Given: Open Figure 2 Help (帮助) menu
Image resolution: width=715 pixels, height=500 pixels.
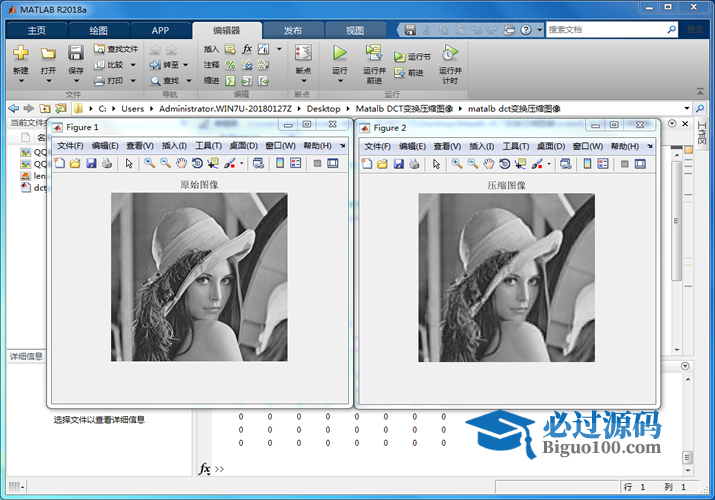Looking at the screenshot, I should point(624,146).
